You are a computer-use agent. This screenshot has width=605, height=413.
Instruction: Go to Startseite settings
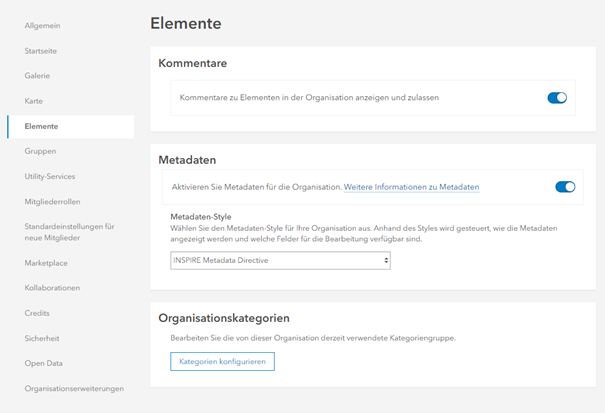(41, 51)
